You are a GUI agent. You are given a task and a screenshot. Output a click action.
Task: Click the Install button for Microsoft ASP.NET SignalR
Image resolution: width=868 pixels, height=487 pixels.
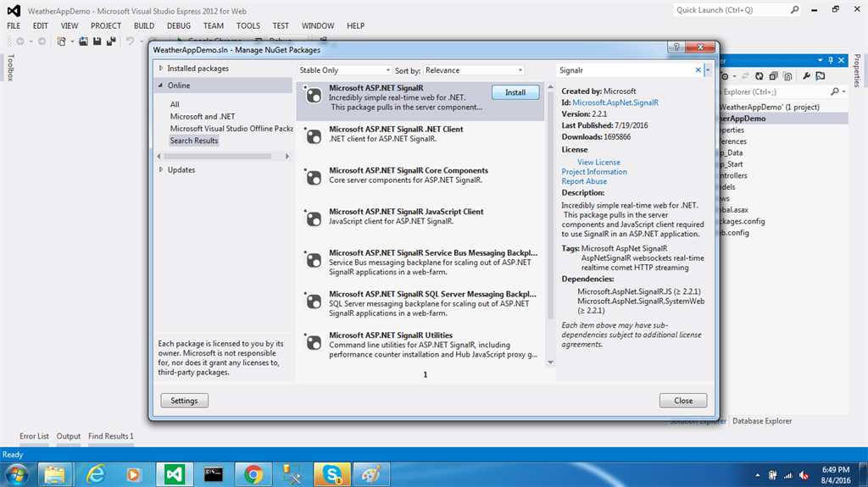(515, 92)
